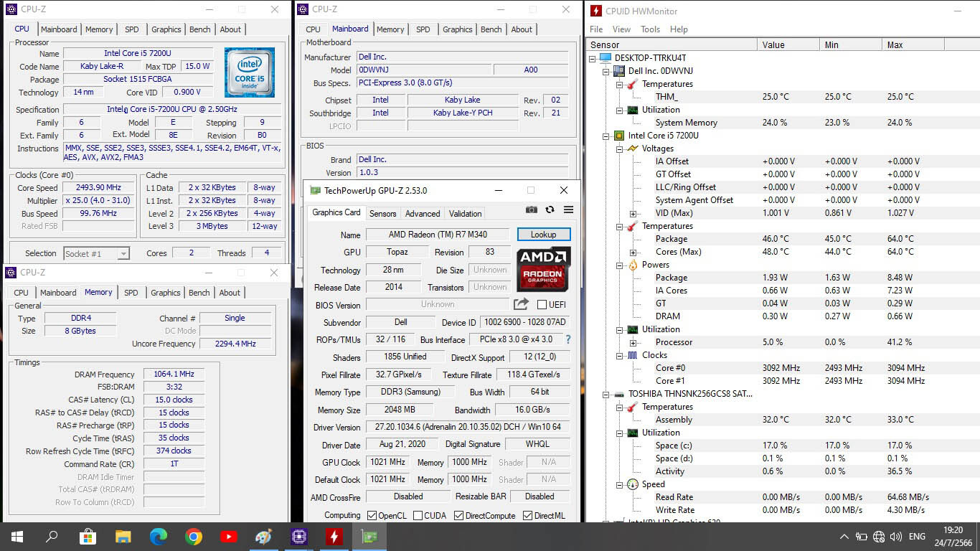Image resolution: width=980 pixels, height=551 pixels.
Task: Open Microsoft Edge from the taskbar
Action: pyautogui.click(x=158, y=536)
